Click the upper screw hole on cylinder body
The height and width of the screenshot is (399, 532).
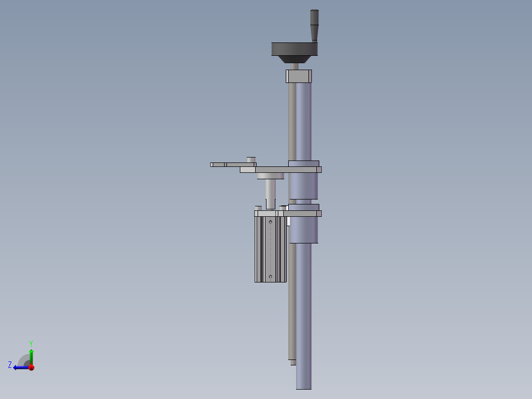click(270, 222)
